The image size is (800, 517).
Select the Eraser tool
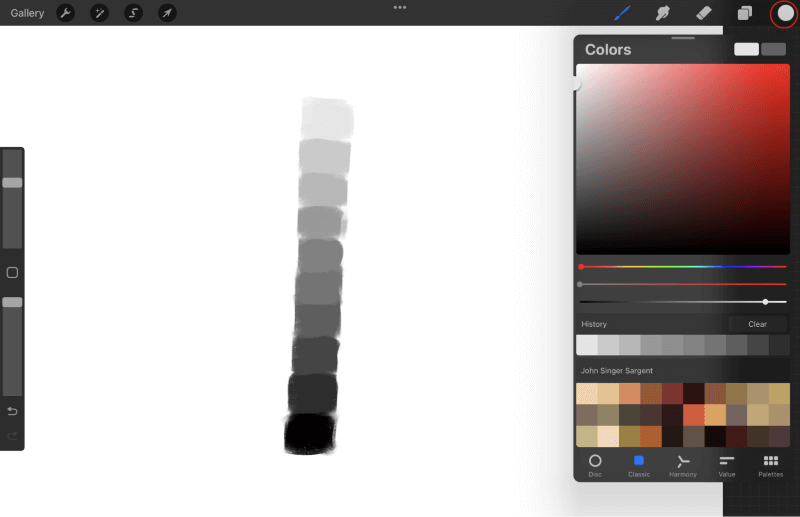point(704,13)
